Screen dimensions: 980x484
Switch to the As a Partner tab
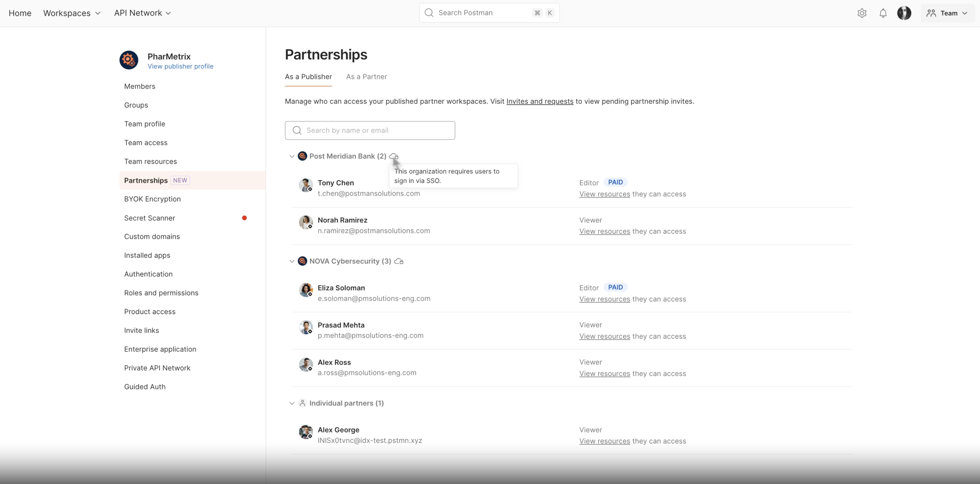pyautogui.click(x=366, y=77)
